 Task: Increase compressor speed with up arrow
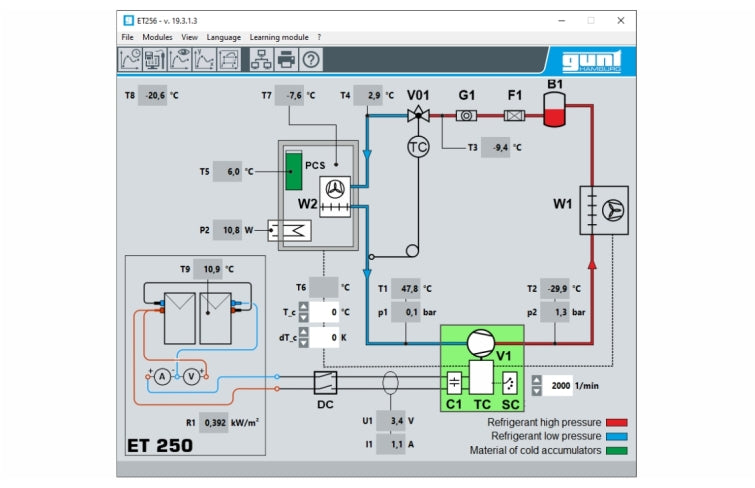pyautogui.click(x=536, y=380)
